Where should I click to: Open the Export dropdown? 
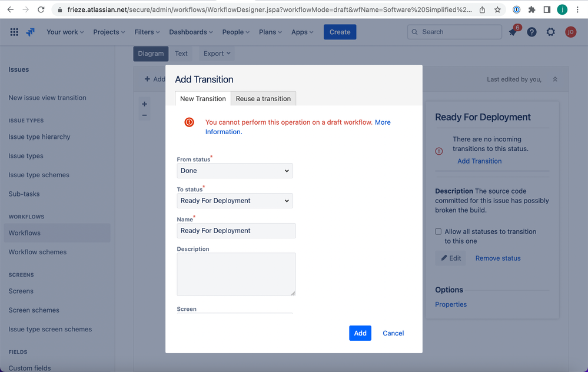point(217,54)
